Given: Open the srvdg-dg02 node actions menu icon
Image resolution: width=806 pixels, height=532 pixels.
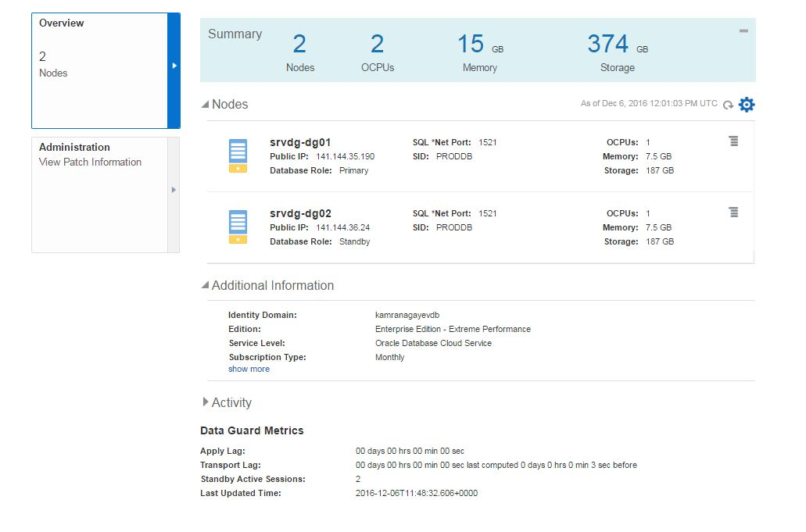Looking at the screenshot, I should 733,212.
